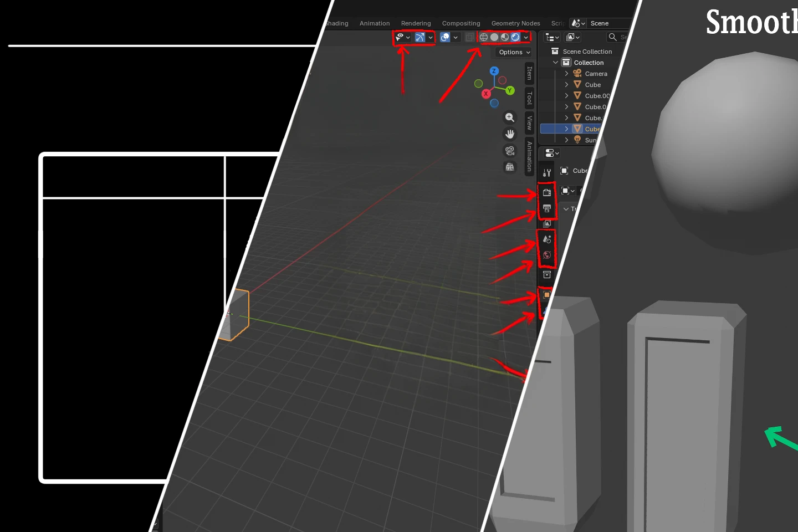Click the Z axis on navigation gizmo
Screen dimensions: 798x532
pyautogui.click(x=494, y=71)
